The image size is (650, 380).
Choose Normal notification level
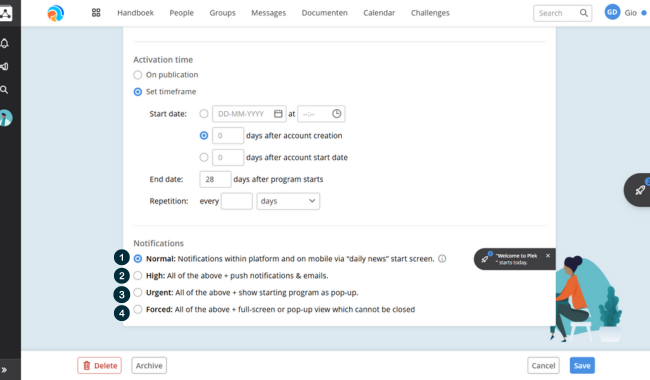[138, 259]
